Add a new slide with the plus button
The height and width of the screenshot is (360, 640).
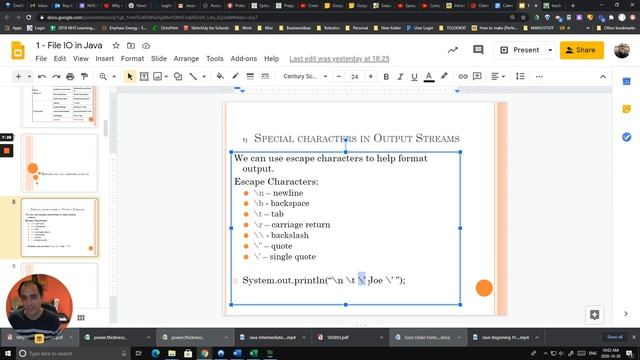18,76
